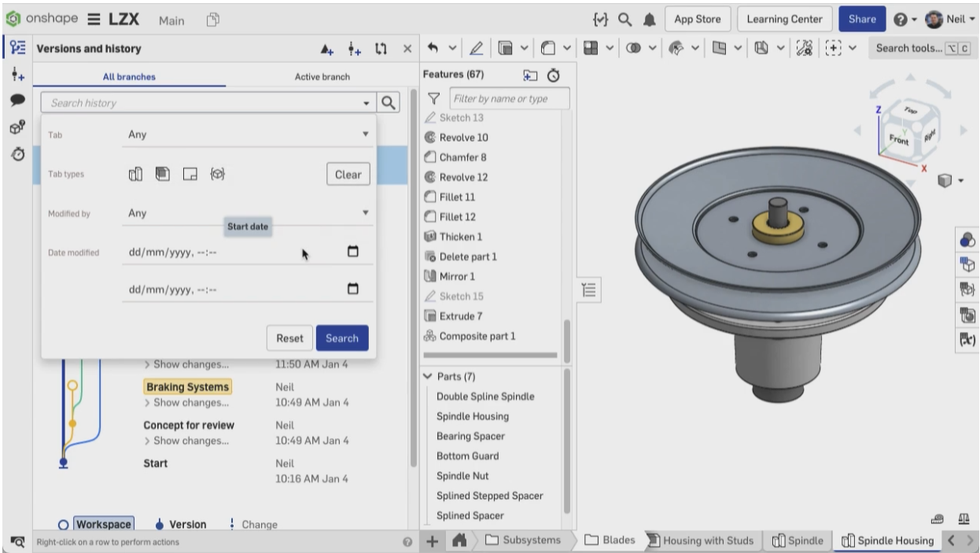
Task: Click the add-folder icon in the Features header
Action: click(x=531, y=75)
